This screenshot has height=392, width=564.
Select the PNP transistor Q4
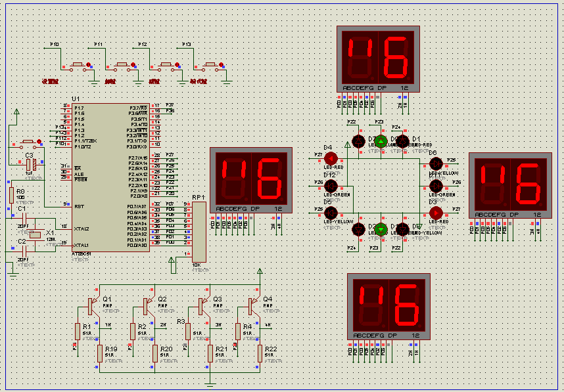click(254, 306)
